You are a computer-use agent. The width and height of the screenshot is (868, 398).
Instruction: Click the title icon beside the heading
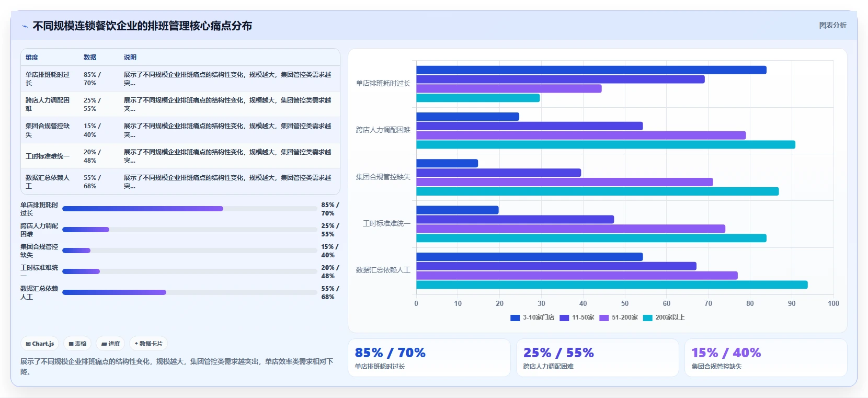click(25, 26)
